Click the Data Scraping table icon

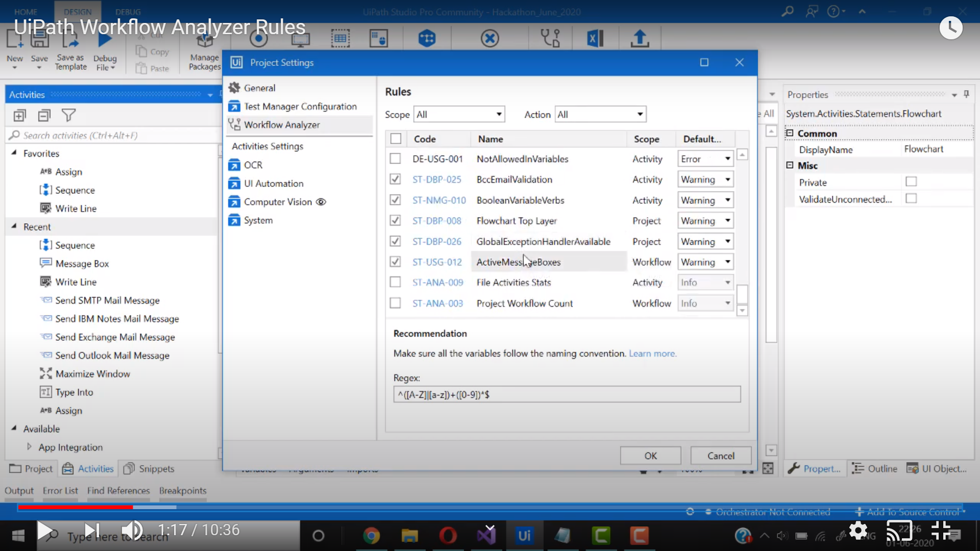(x=340, y=38)
